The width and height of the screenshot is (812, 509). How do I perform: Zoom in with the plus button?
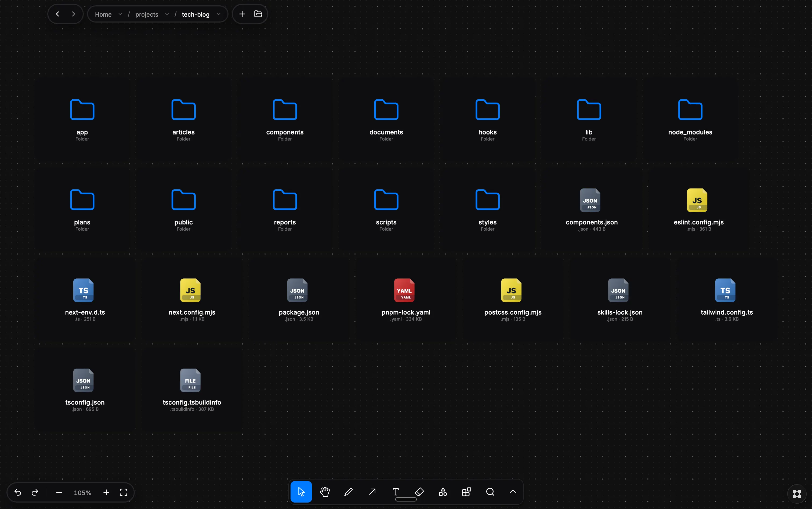(106, 493)
